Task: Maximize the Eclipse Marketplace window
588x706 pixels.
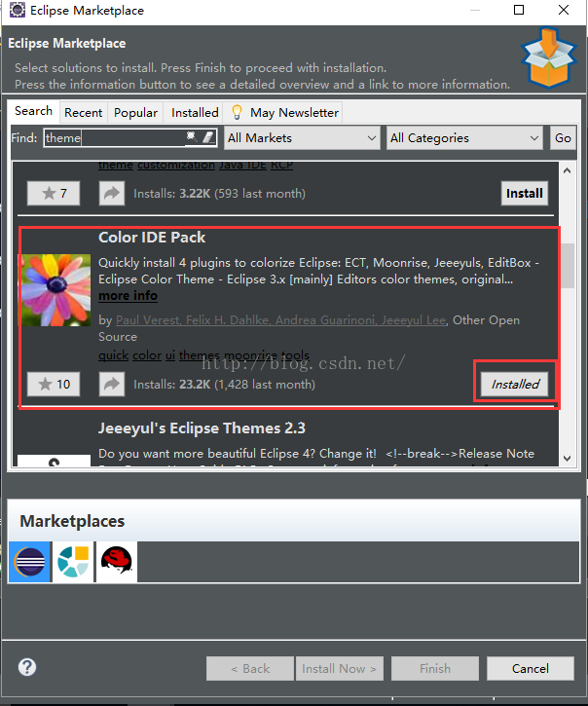Action: point(519,10)
